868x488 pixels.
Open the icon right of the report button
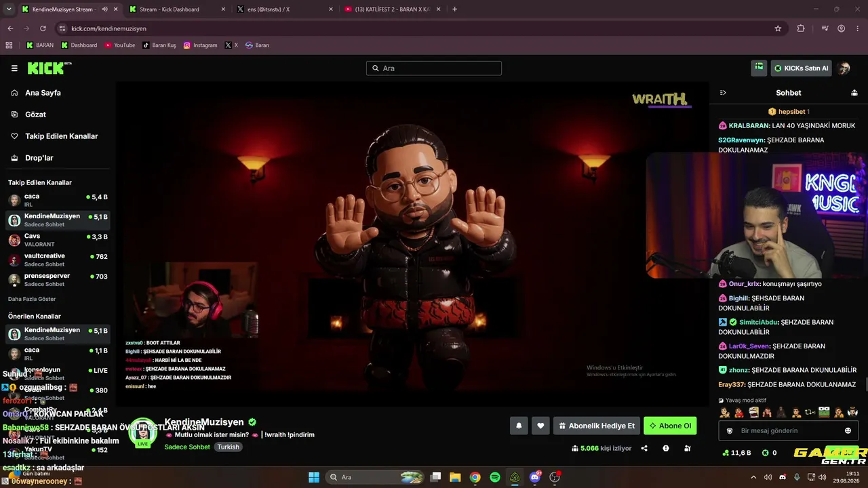click(x=688, y=448)
